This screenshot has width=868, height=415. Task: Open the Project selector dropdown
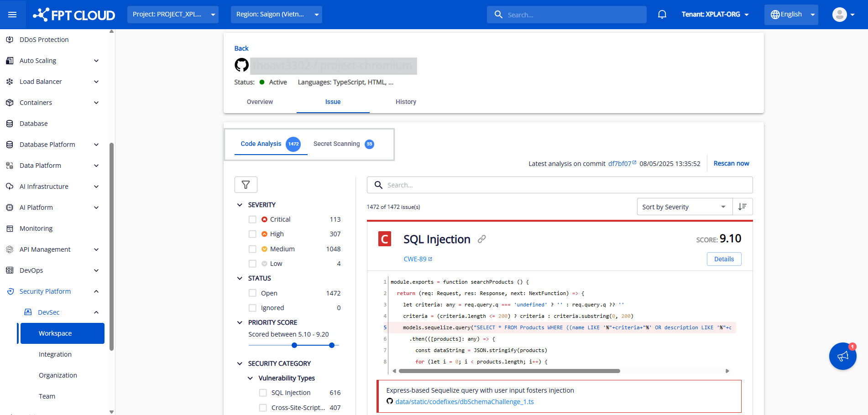[173, 15]
